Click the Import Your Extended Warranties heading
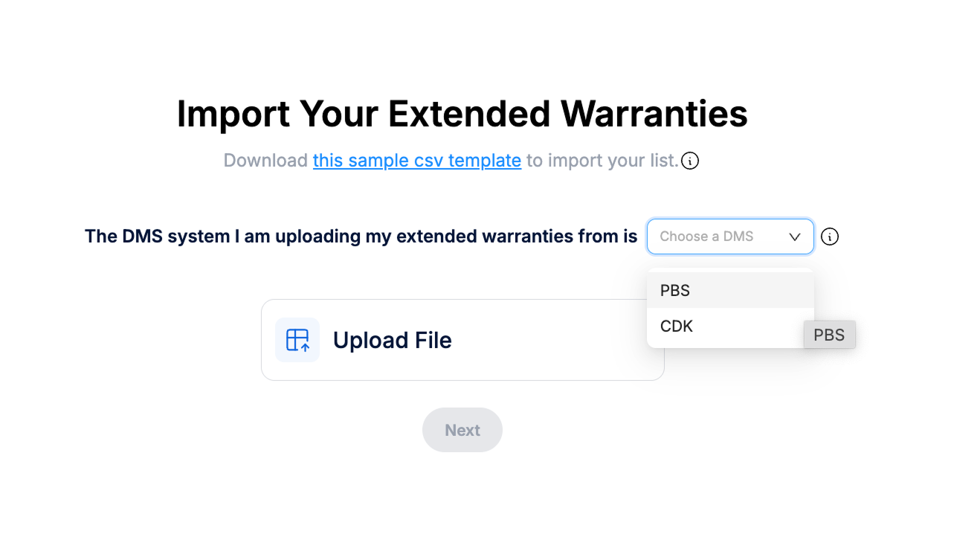Image resolution: width=980 pixels, height=534 pixels. [x=462, y=114]
